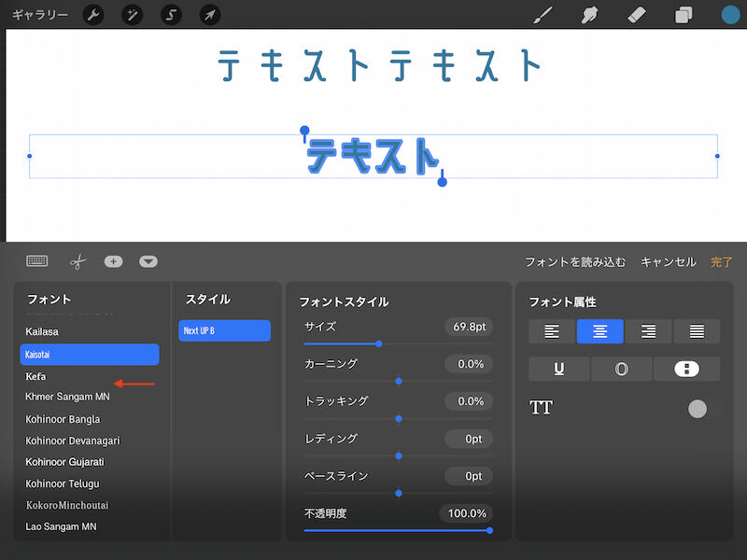Open the Gallery (ギャラリー) view

40,15
